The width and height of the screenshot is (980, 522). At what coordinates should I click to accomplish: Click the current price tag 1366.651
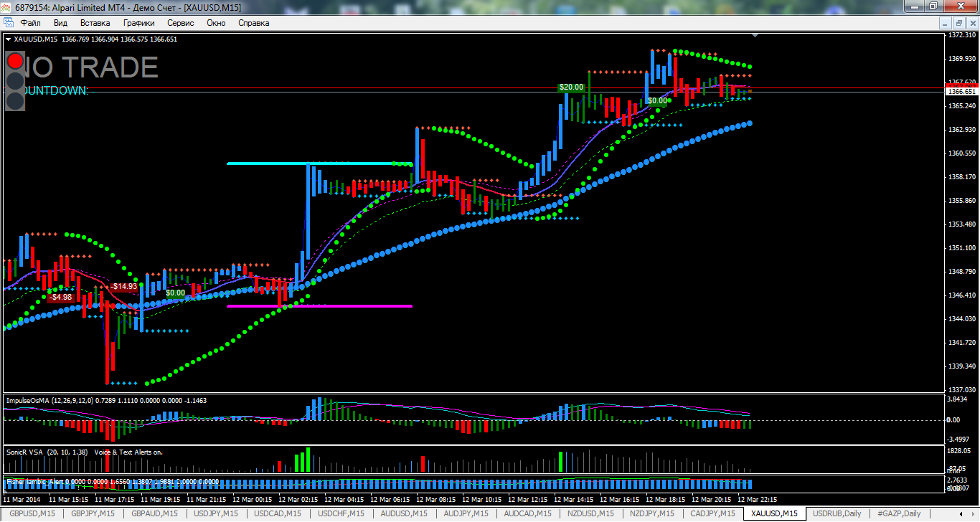(x=962, y=92)
